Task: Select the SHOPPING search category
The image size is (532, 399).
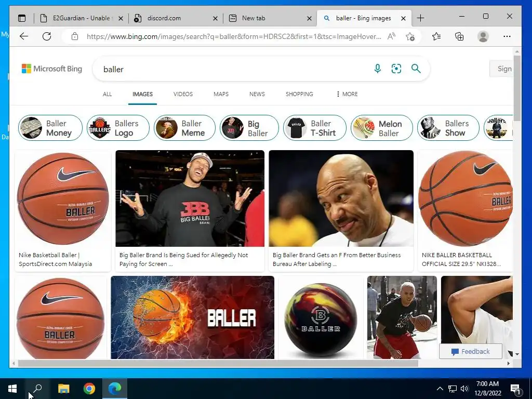Action: pyautogui.click(x=299, y=94)
